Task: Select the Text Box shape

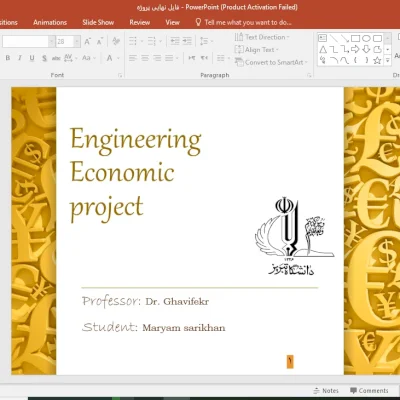Action: (x=322, y=38)
